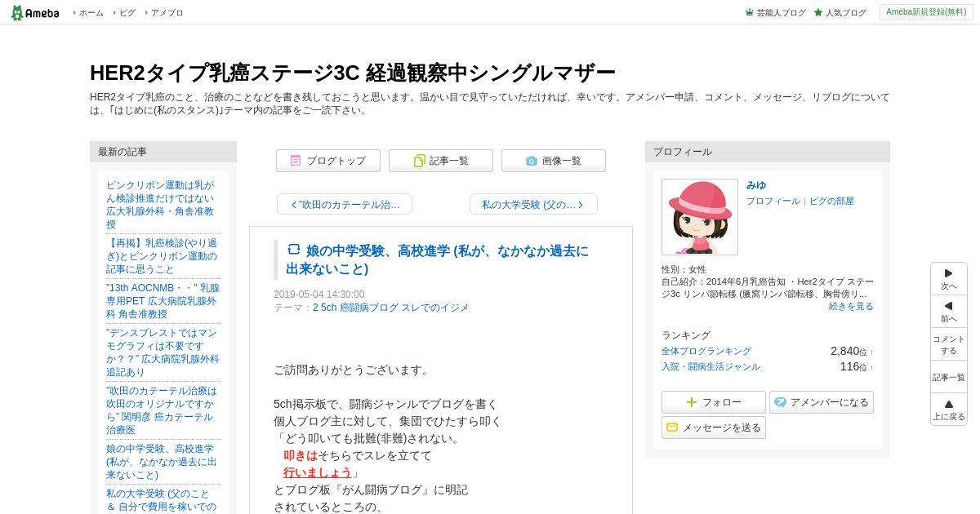This screenshot has width=980, height=514.
Task: Click the blue 画像一覧 camera icon
Action: 532,161
